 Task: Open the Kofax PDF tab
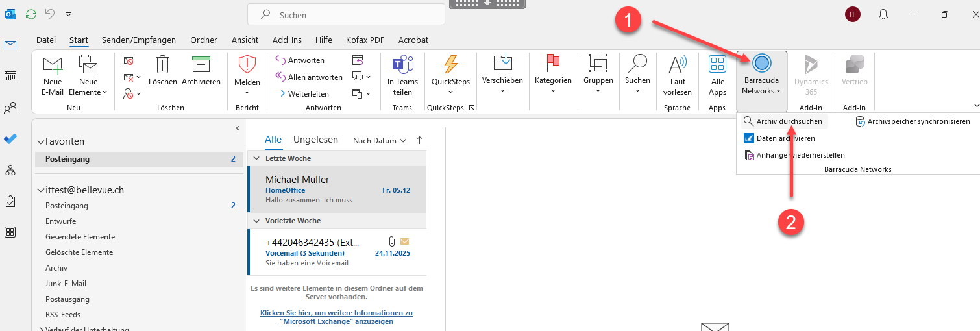365,40
